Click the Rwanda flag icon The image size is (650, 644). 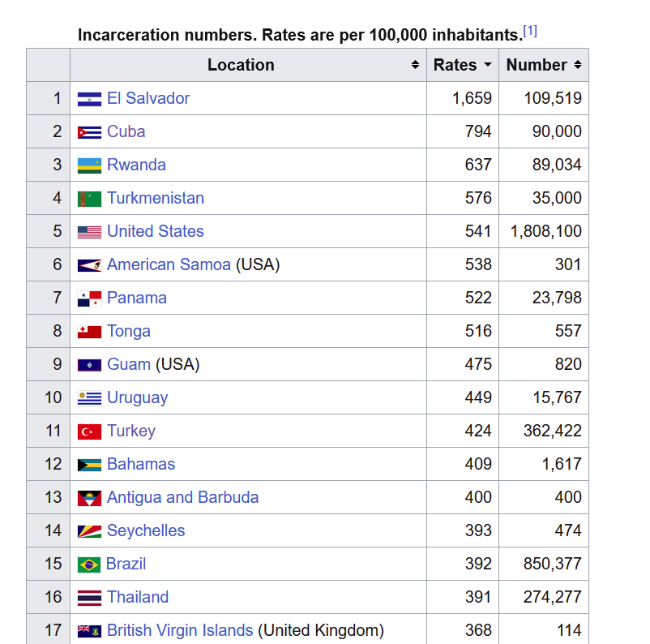[x=89, y=165]
